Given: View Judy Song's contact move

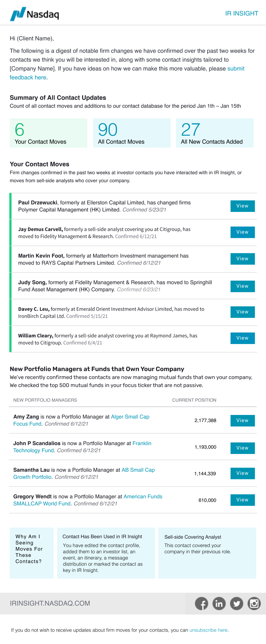Looking at the screenshot, I should coord(242,286).
